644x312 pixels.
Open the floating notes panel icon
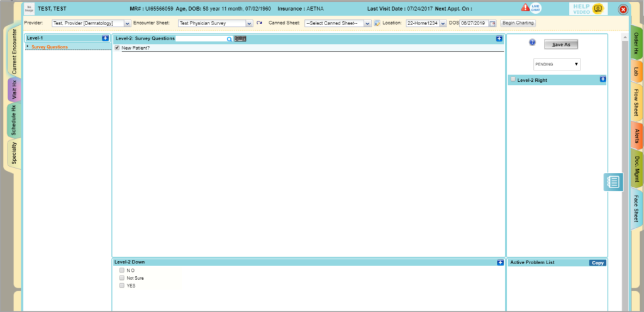coord(614,182)
